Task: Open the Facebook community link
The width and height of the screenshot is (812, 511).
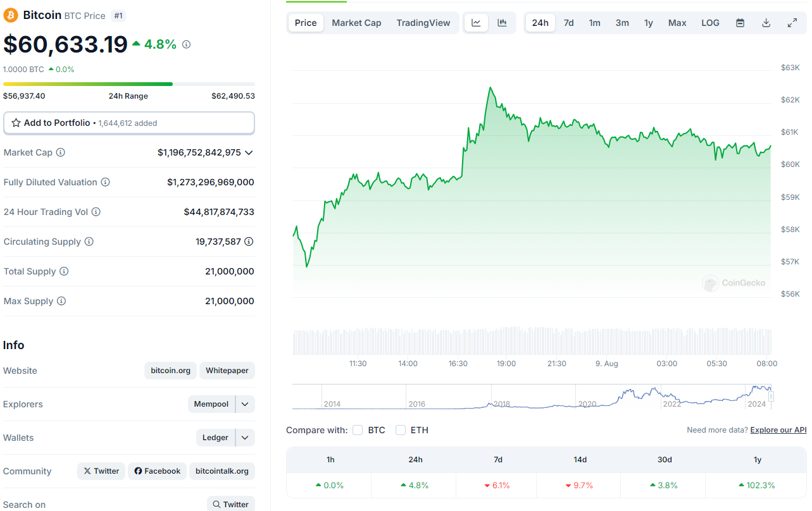Action: click(157, 471)
